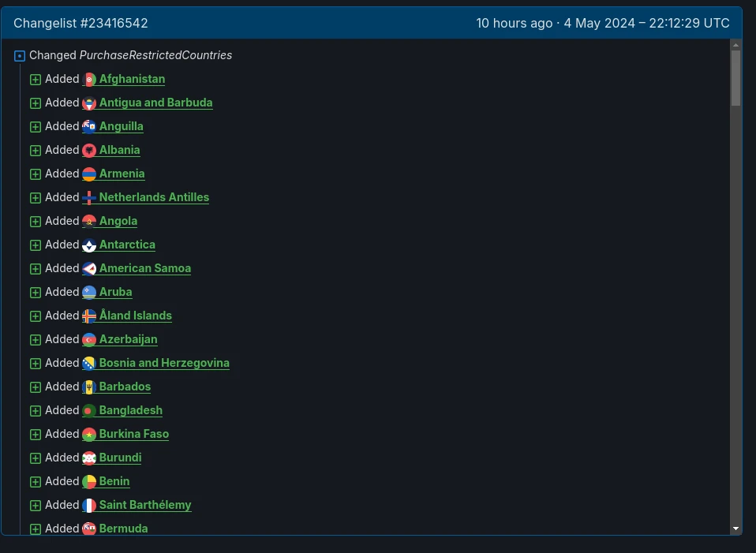
Task: Click the Afghanistan flag icon
Action: [x=89, y=79]
